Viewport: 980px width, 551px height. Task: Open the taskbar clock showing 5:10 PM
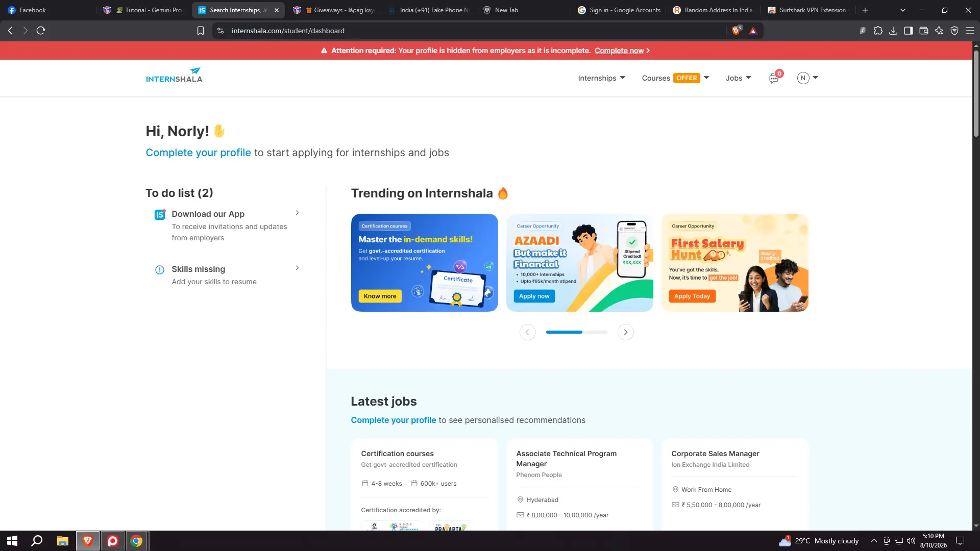tap(934, 541)
